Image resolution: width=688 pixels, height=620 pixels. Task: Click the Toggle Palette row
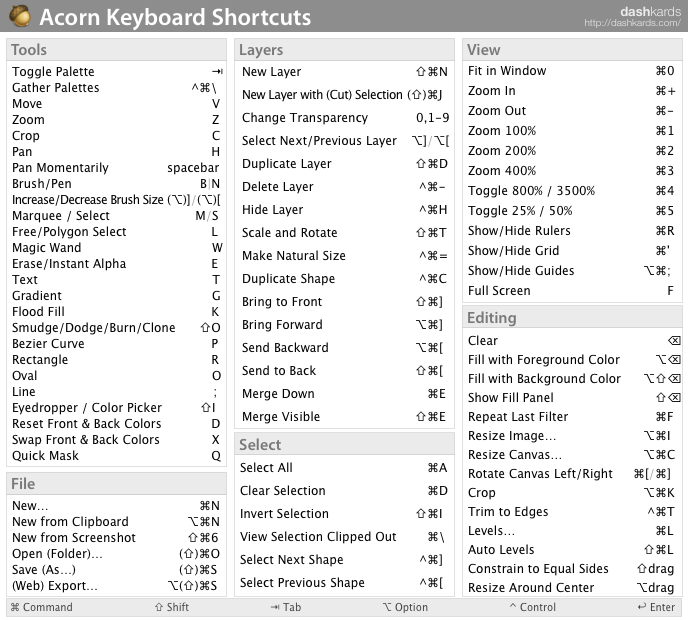tap(117, 72)
